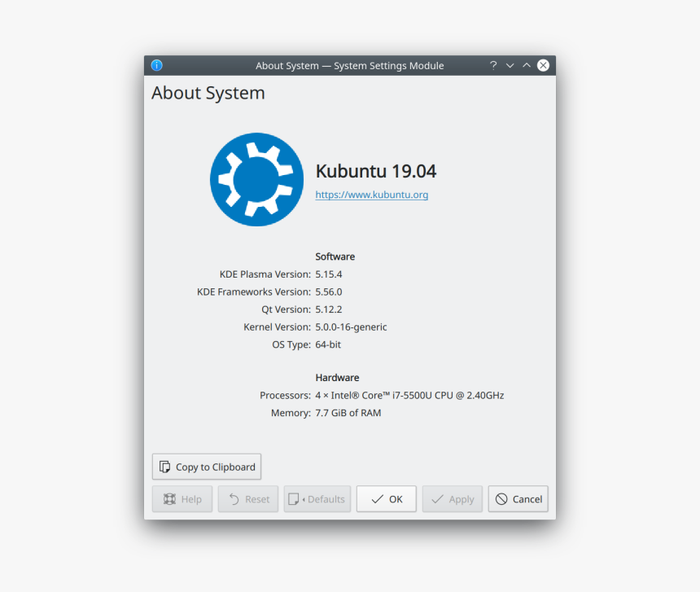
Task: Click the blue info icon in title bar
Action: pyautogui.click(x=157, y=65)
